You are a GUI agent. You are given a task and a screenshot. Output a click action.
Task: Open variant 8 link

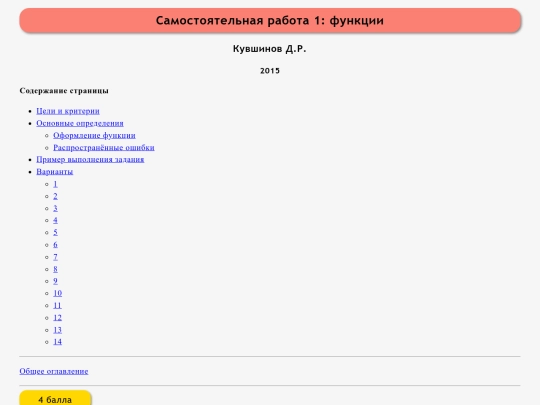(55, 269)
